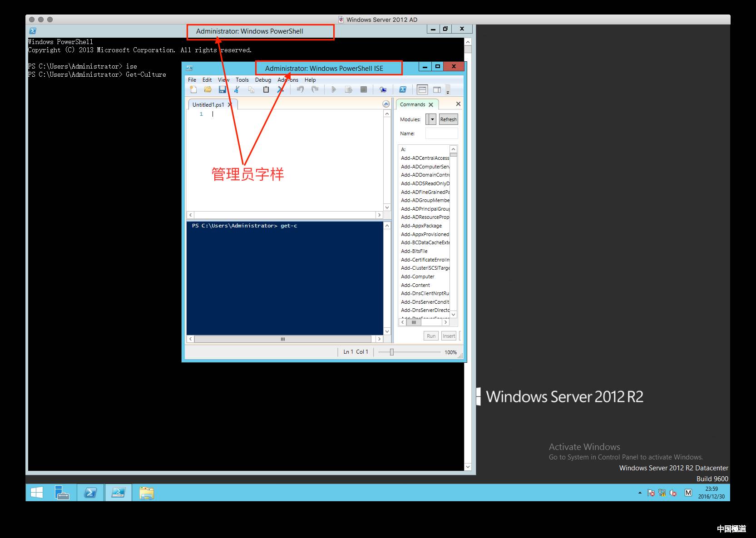Click the muted volume tray icon
Screen dimensions: 756x538
(673, 493)
